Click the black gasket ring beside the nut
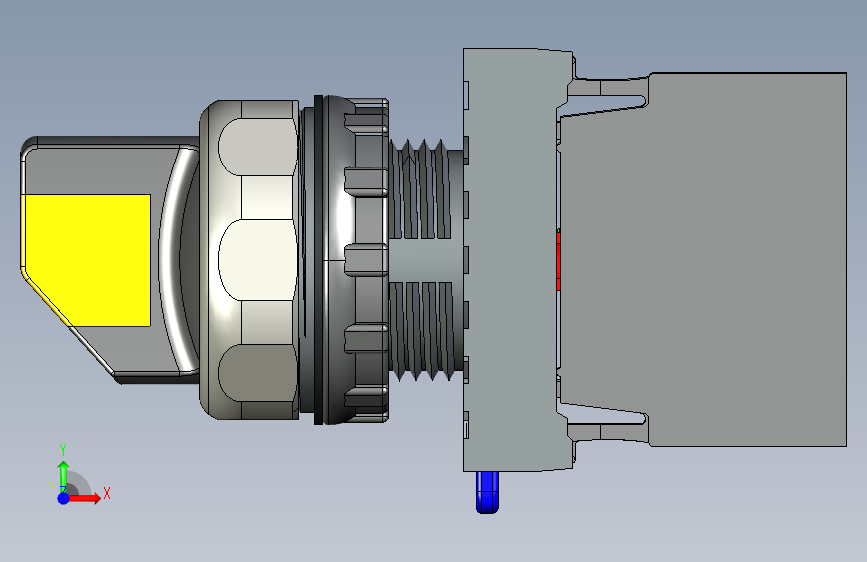Image resolution: width=867 pixels, height=562 pixels. click(x=318, y=260)
